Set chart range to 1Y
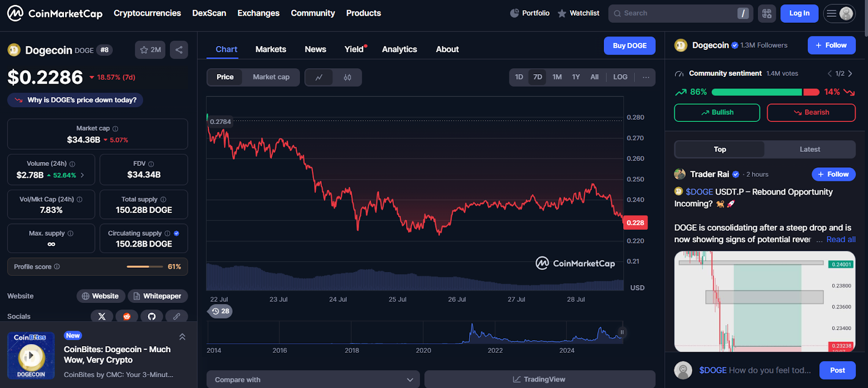The image size is (868, 388). (x=576, y=77)
